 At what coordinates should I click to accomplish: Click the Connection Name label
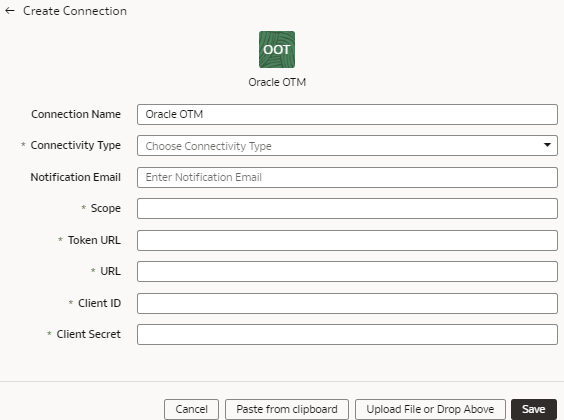[x=76, y=114]
